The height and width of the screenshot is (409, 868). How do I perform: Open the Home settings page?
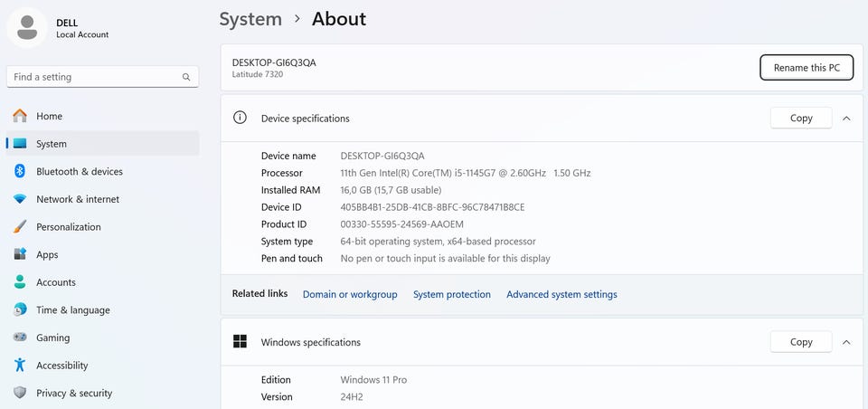pos(102,116)
